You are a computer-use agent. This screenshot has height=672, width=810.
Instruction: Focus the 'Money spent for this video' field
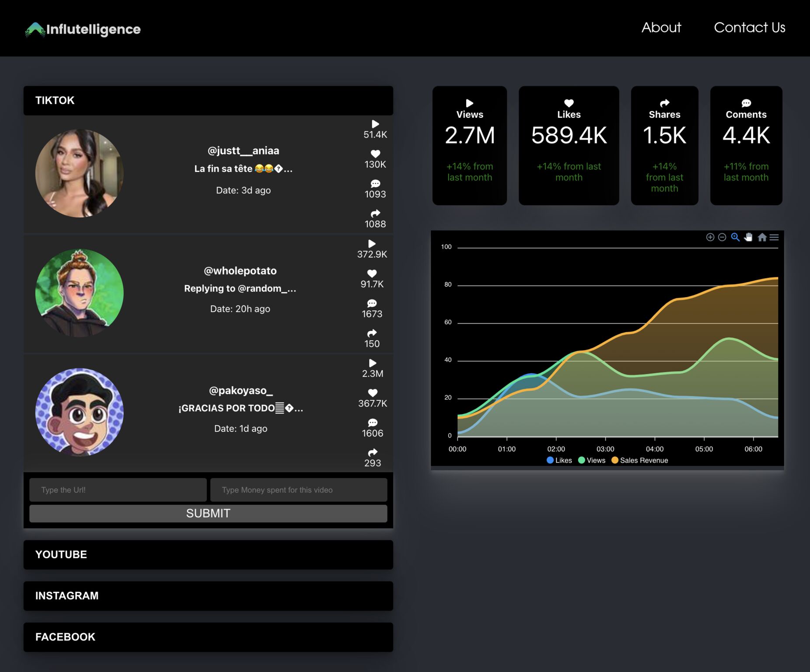[299, 490]
